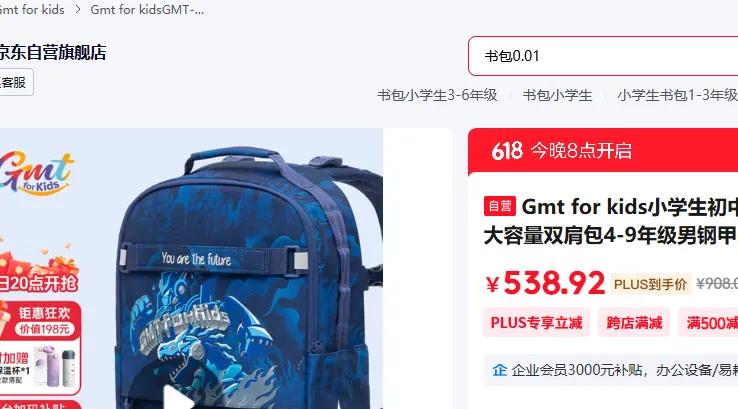
Task: Click inside the search box containing 书包0.01
Action: point(603,56)
